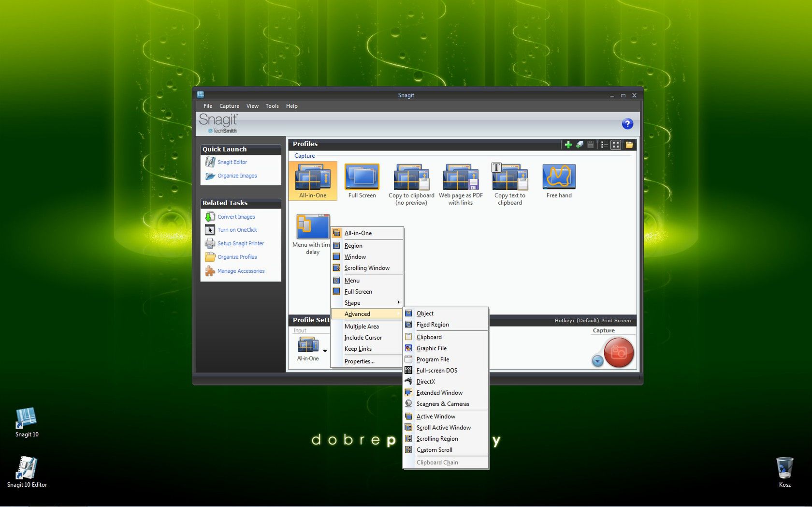
Task: Select Copy text to clipboard profile
Action: tap(510, 184)
